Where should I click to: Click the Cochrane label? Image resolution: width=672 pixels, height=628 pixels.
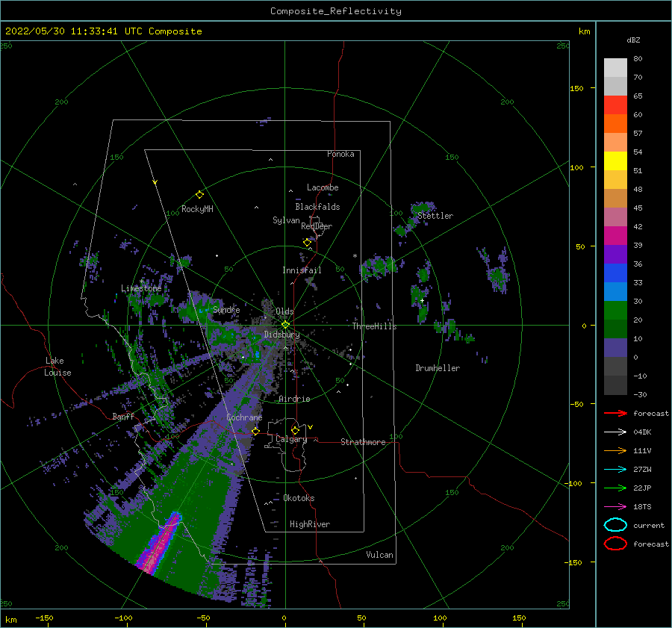pos(244,417)
